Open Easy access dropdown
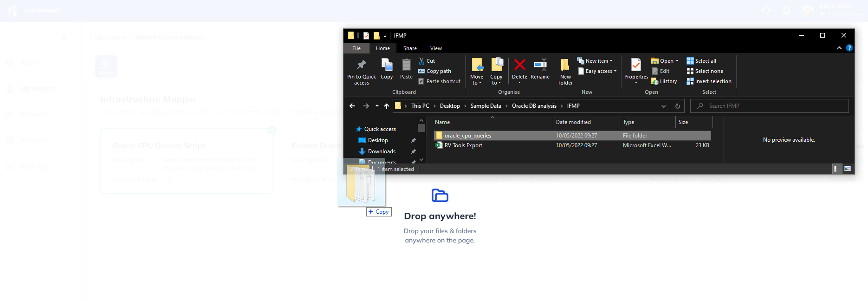Viewport: 868px width, 301px height. tap(597, 71)
